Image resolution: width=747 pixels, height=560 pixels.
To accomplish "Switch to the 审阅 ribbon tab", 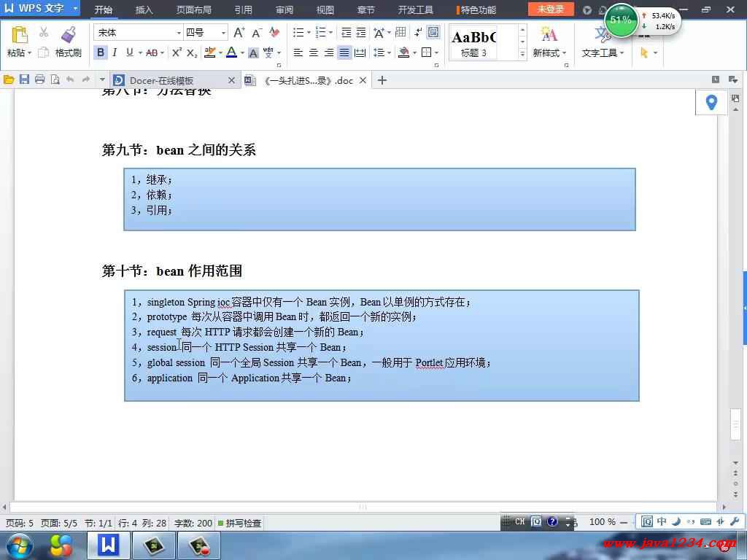I will 285,9.
